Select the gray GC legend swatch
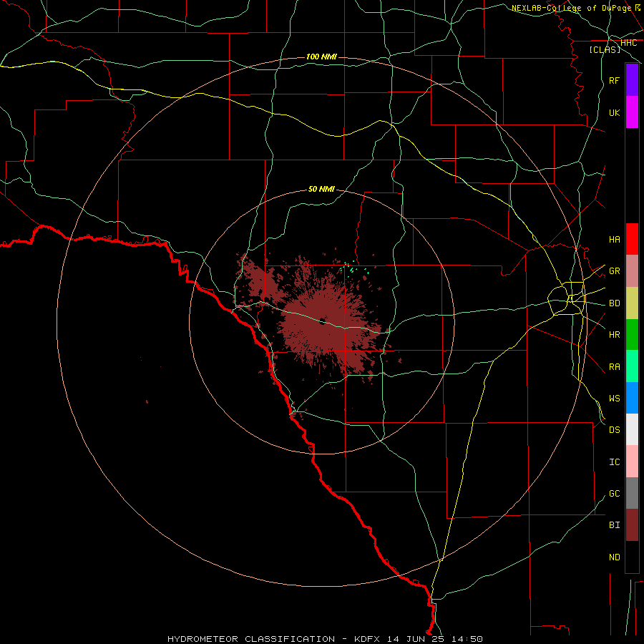The height and width of the screenshot is (644, 644). pyautogui.click(x=632, y=493)
